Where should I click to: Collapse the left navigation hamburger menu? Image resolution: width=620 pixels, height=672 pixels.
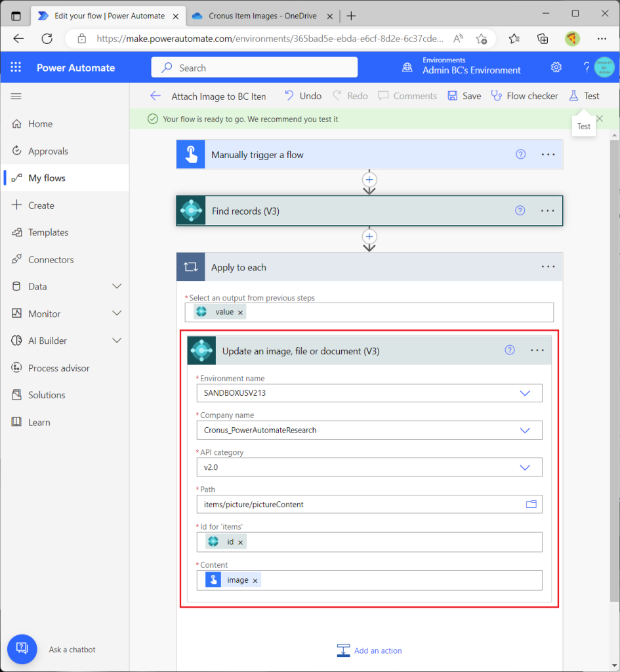(16, 96)
